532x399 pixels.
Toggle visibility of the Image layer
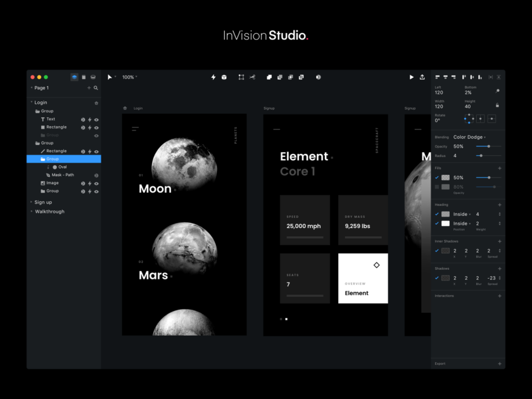[96, 182]
